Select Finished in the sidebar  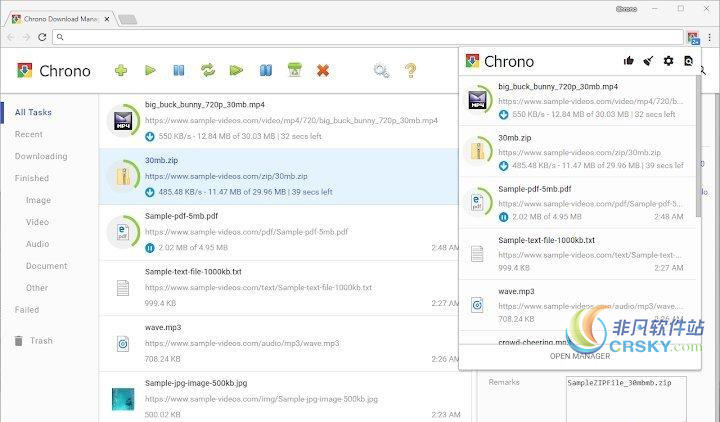pyautogui.click(x=32, y=178)
